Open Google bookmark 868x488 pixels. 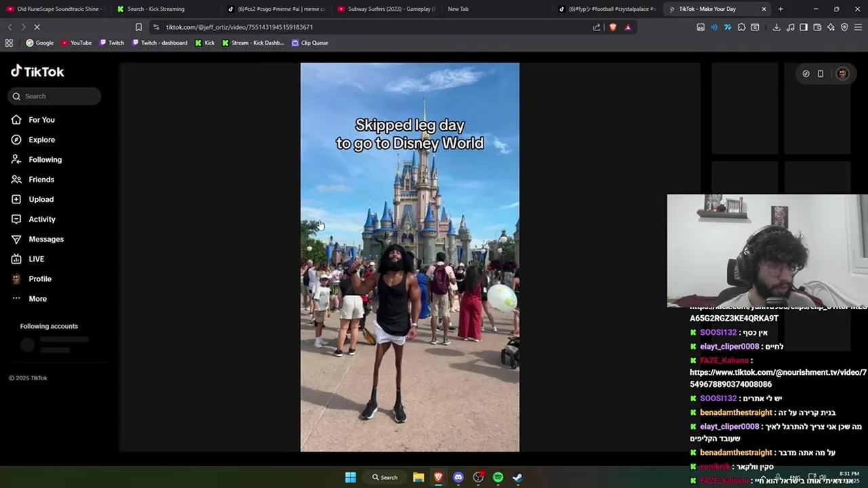40,43
